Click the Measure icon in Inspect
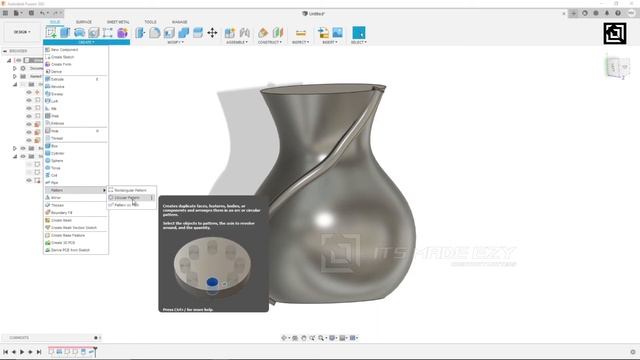The image size is (640, 360). tap(301, 32)
